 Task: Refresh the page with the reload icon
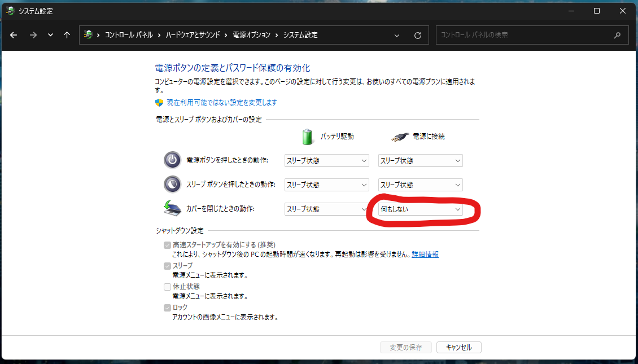(417, 36)
